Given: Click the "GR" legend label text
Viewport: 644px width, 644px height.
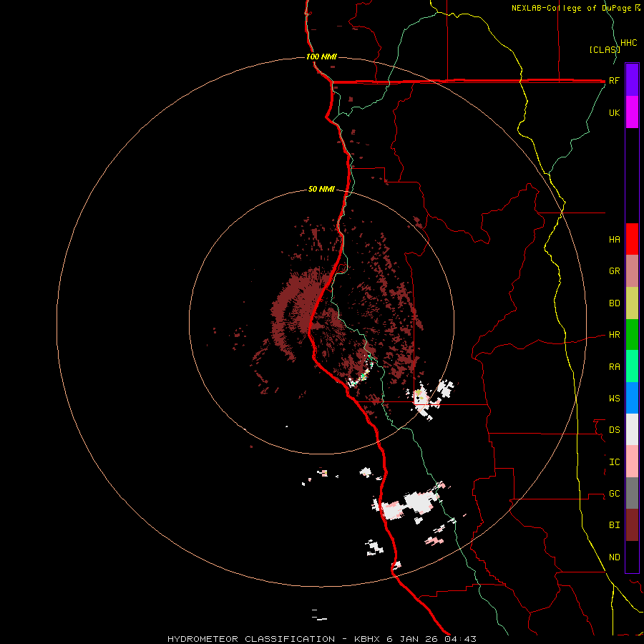Looking at the screenshot, I should click(614, 271).
